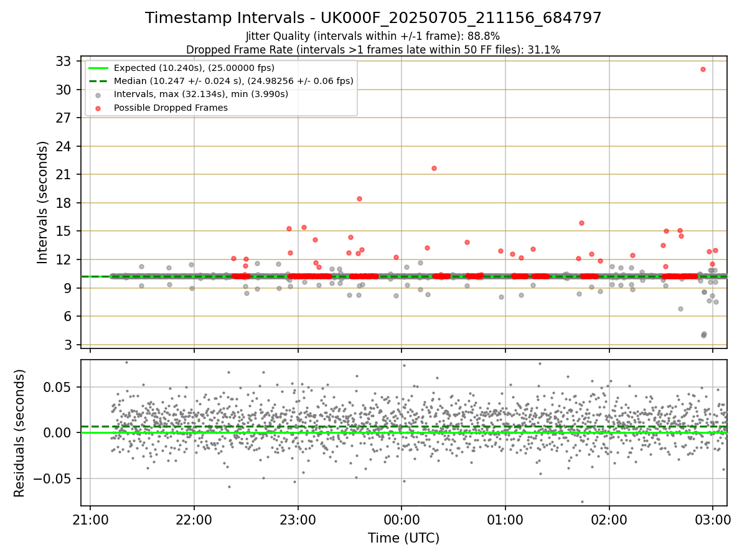Click the 12 tick on the intervals axis
The image size is (747, 560).
pyautogui.click(x=63, y=259)
